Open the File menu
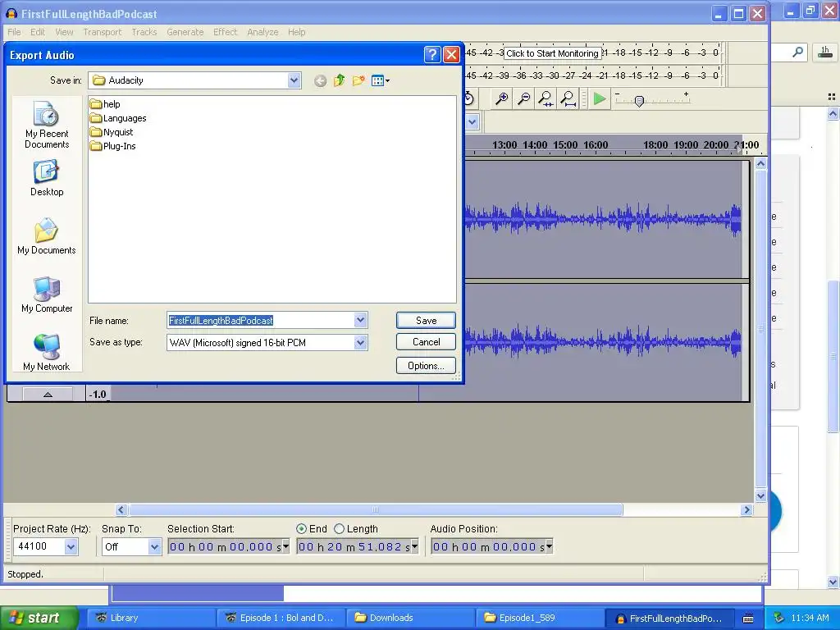840x630 pixels. click(x=15, y=32)
